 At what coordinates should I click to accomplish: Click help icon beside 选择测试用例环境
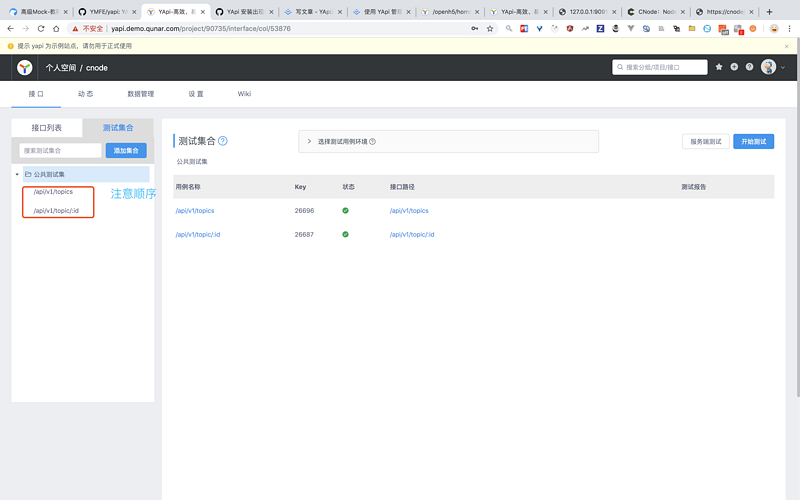372,142
